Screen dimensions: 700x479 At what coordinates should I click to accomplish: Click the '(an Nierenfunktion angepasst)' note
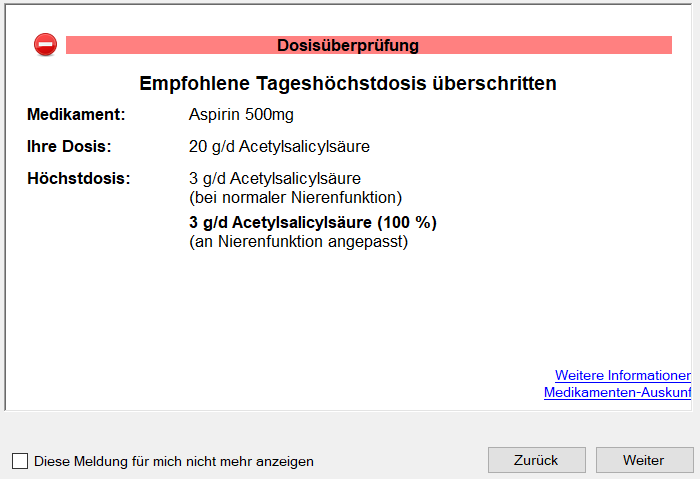(x=298, y=241)
